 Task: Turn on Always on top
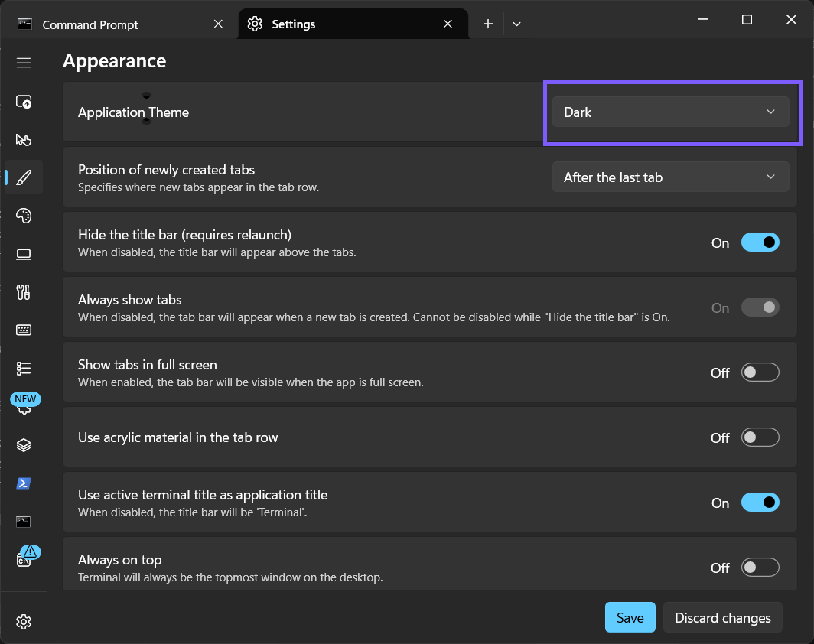(x=760, y=568)
